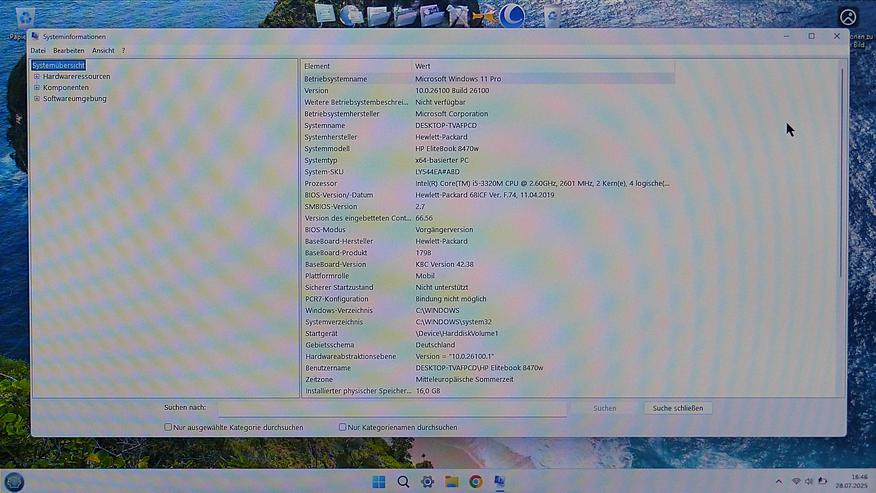Image resolution: width=876 pixels, height=493 pixels.
Task: Select value DESKTOP-TVAFPCD in Systemname row
Action: pyautogui.click(x=446, y=126)
